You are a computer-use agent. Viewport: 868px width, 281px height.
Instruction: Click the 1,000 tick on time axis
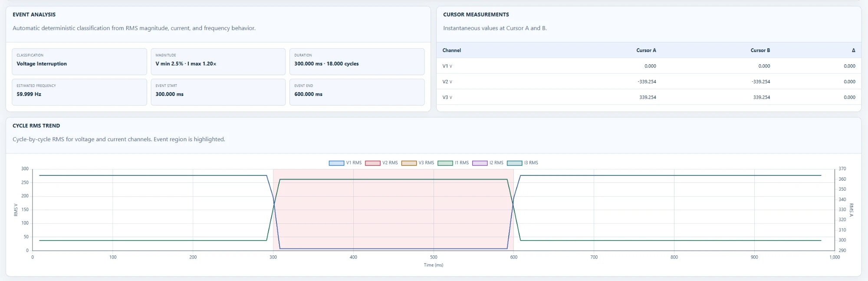pos(835,257)
